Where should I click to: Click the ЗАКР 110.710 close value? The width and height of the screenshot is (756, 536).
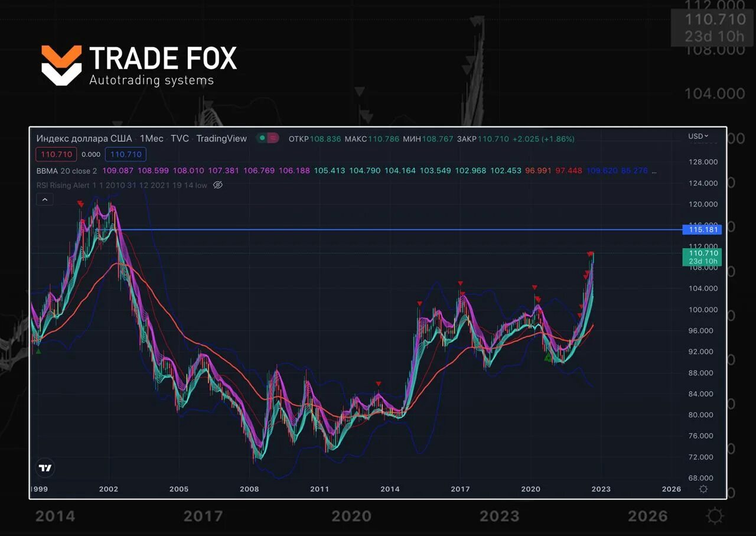click(483, 139)
